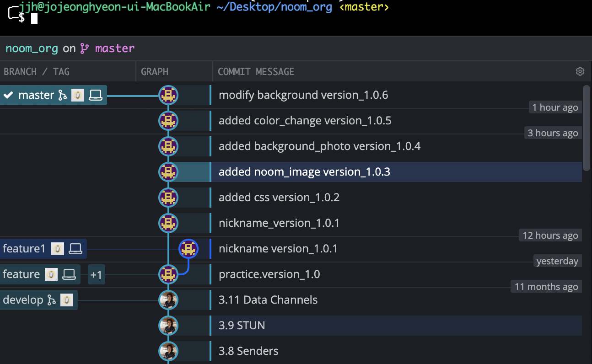The width and height of the screenshot is (592, 364).
Task: Click the laptop icon beside the feature branch
Action: [x=69, y=274]
